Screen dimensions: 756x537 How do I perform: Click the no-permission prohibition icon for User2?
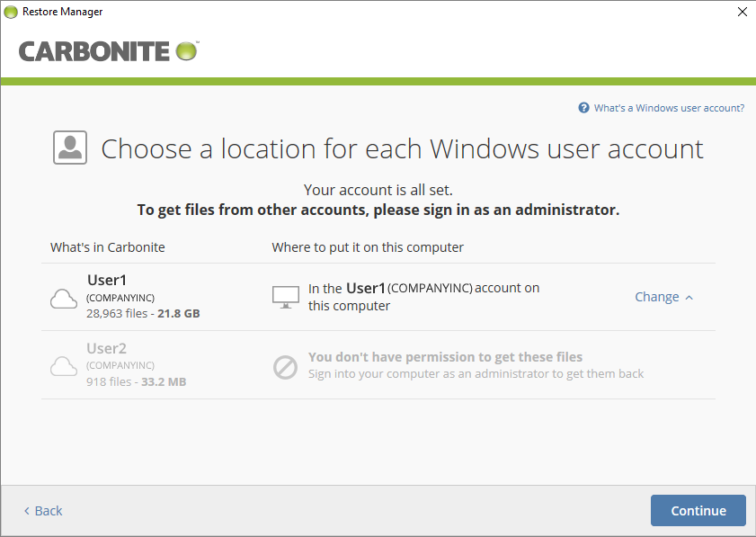[x=285, y=365]
